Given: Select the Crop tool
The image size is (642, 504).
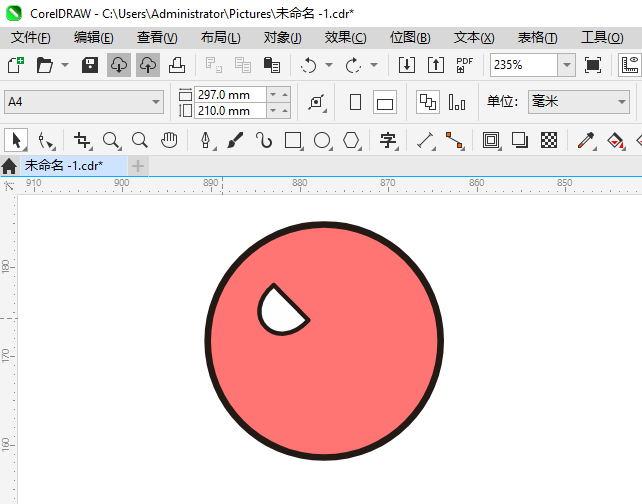Looking at the screenshot, I should (x=82, y=141).
